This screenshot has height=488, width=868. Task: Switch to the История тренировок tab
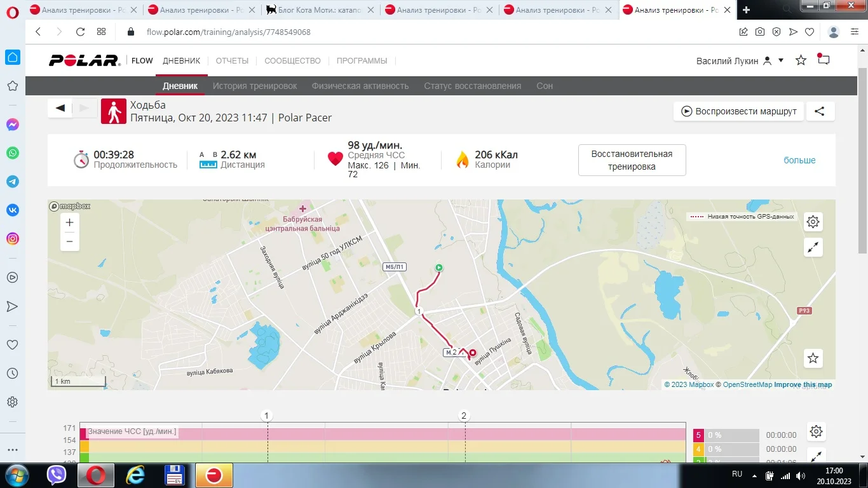255,86
